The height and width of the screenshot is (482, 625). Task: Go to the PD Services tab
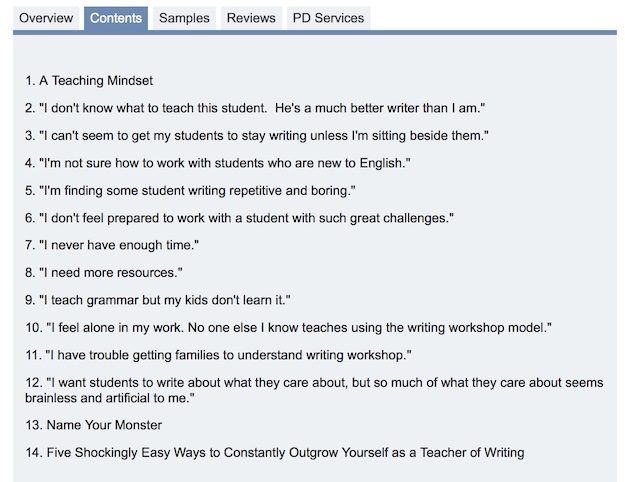(x=328, y=18)
